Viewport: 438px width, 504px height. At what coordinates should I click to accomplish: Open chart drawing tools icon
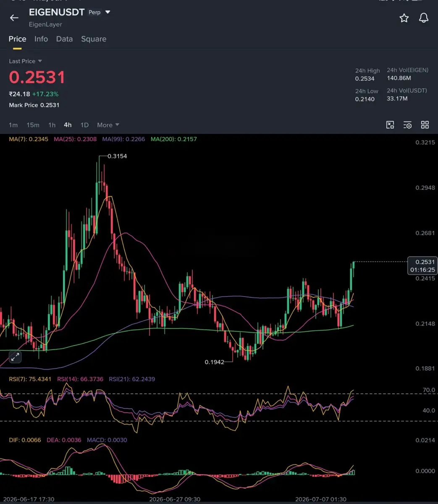click(x=390, y=125)
